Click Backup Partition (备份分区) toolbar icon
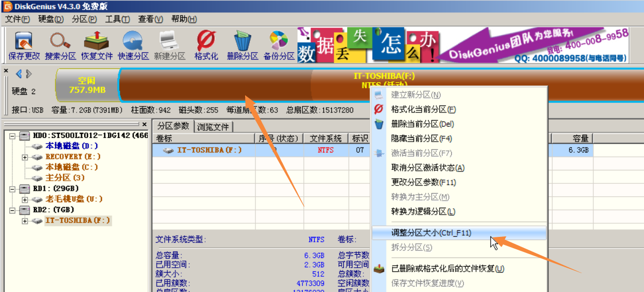 tap(279, 45)
